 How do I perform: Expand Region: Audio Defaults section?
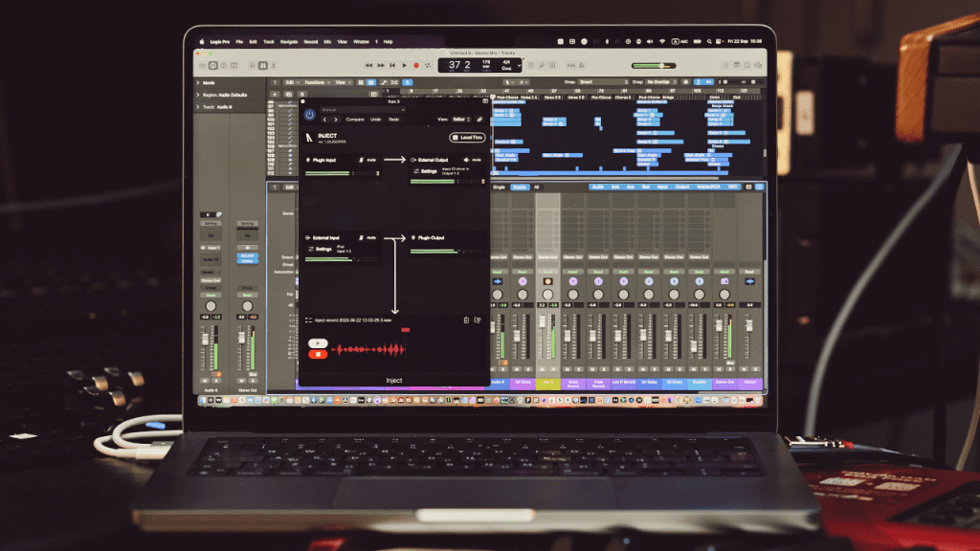(x=199, y=95)
